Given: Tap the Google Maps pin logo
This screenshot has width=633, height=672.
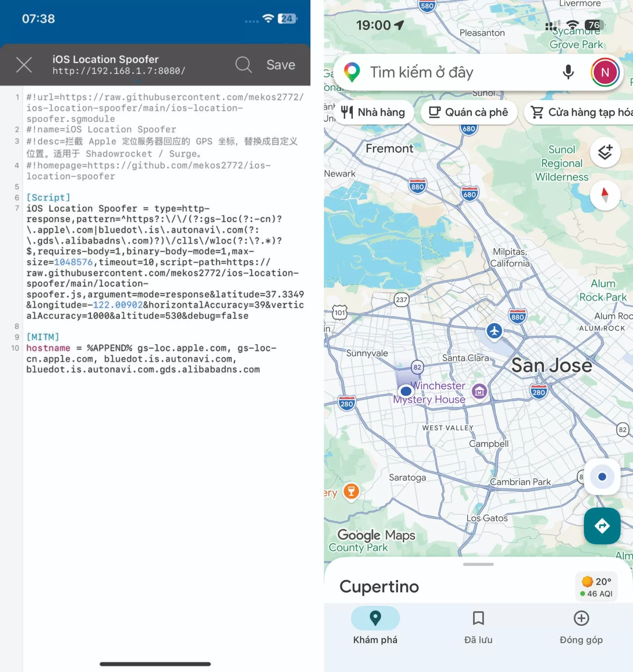Looking at the screenshot, I should coord(352,72).
